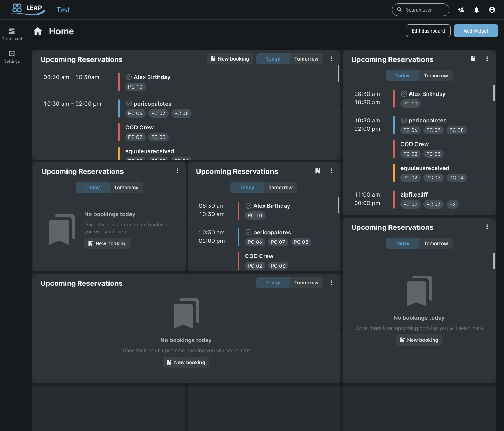Click Edit dashboard button
This screenshot has width=504, height=431.
pyautogui.click(x=428, y=31)
